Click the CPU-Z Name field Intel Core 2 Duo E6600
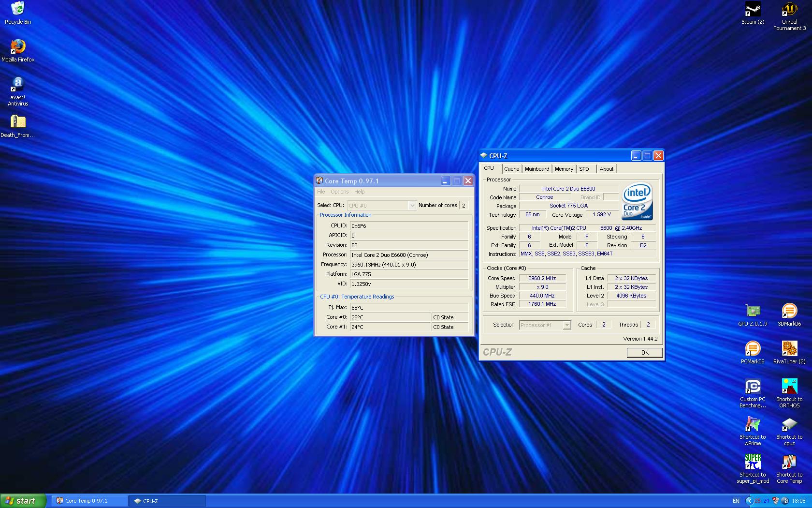812x508 pixels. 568,189
